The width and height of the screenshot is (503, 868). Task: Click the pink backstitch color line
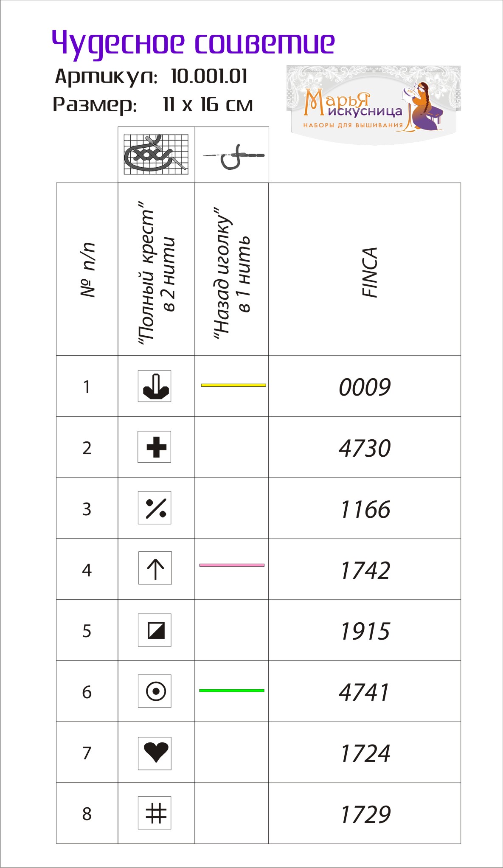click(x=232, y=565)
